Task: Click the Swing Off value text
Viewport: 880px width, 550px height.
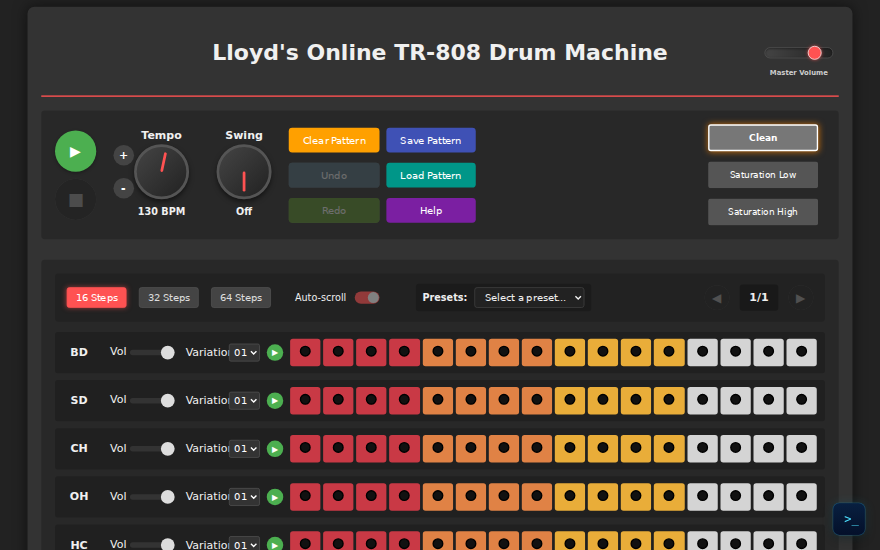Action: coord(244,212)
